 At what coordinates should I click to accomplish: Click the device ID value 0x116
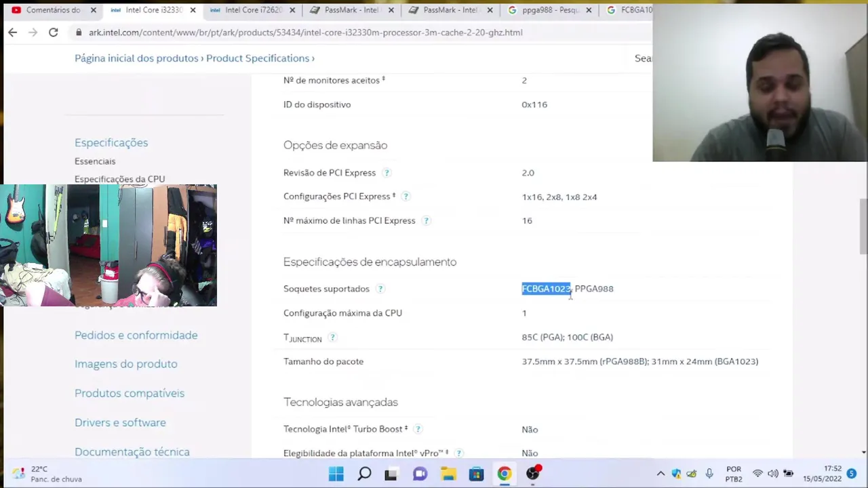(534, 104)
